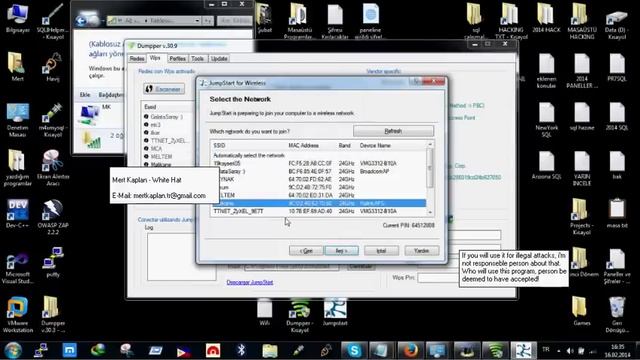The height and width of the screenshot is (360, 640).
Task: Click the network list scrollbar up arrow
Action: tap(430, 144)
